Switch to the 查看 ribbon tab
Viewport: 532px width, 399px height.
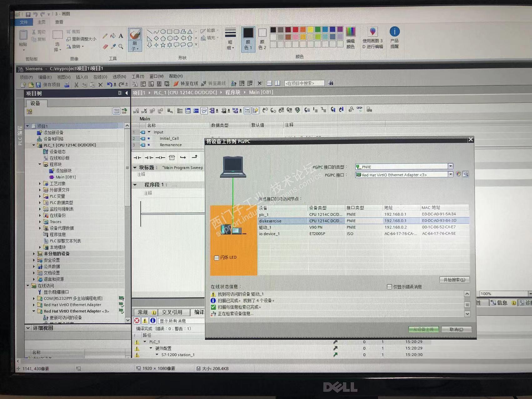point(59,22)
